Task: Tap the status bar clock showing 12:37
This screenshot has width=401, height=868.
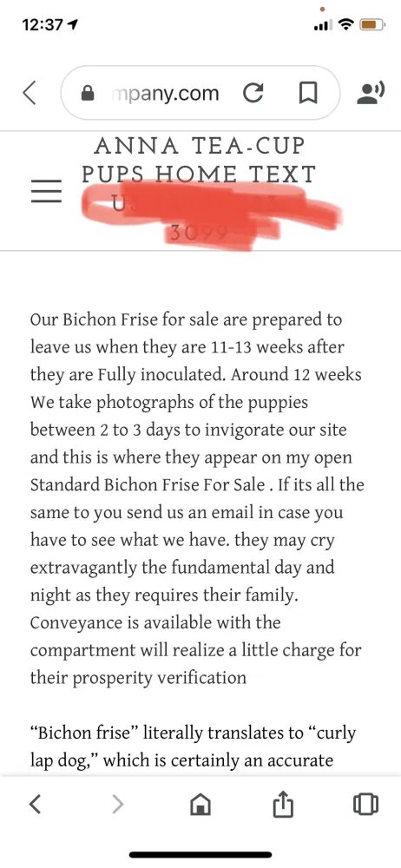Action: click(x=43, y=25)
